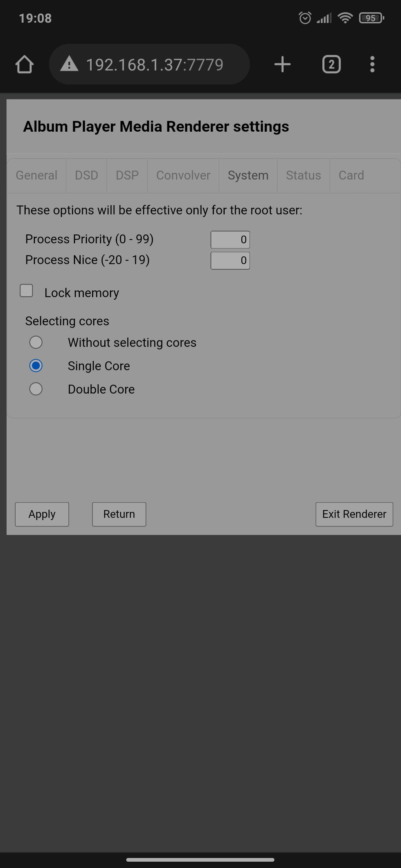The height and width of the screenshot is (868, 401).
Task: Click the Apply button
Action: click(x=42, y=514)
